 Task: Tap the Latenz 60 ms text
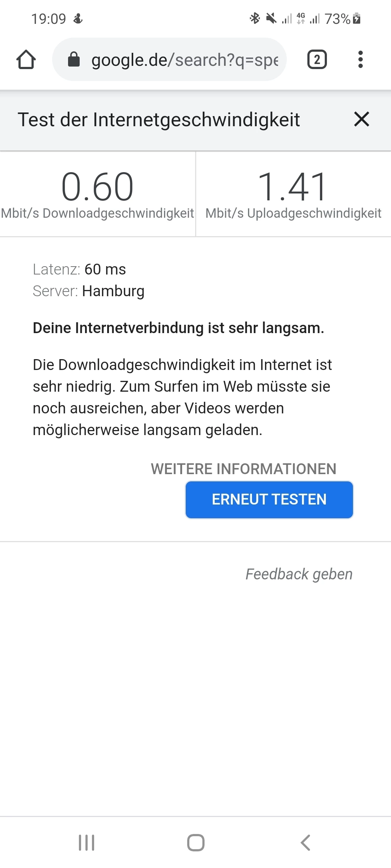coord(79,269)
